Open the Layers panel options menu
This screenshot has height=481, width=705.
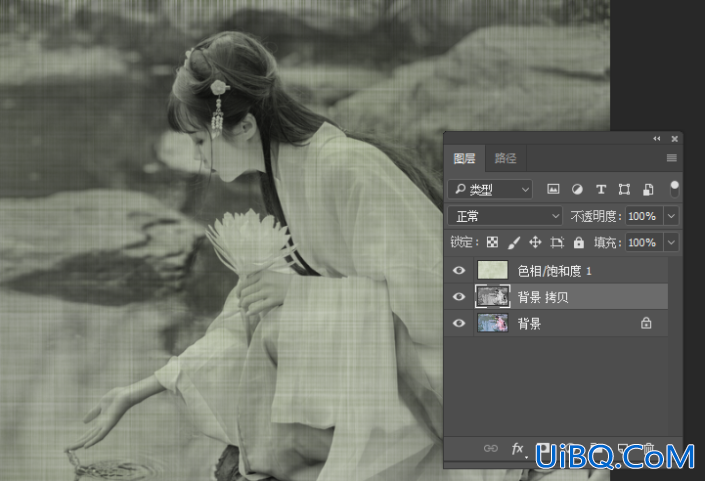tap(672, 158)
